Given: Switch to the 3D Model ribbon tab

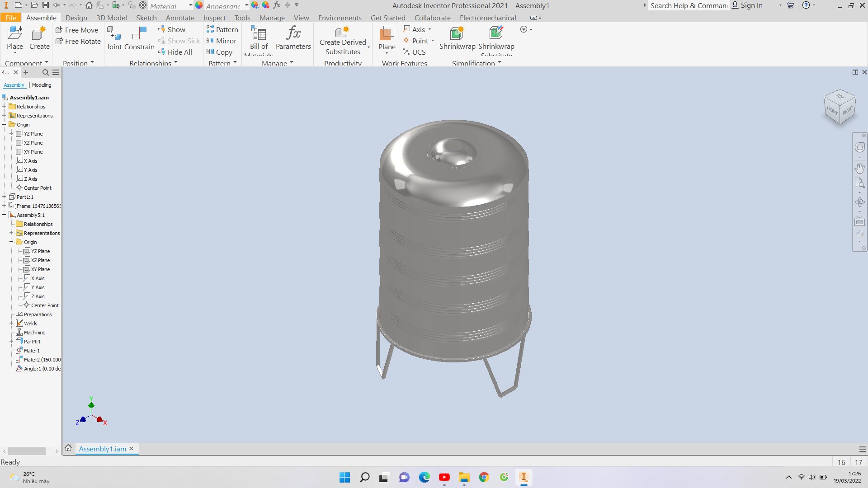Looking at the screenshot, I should 111,18.
